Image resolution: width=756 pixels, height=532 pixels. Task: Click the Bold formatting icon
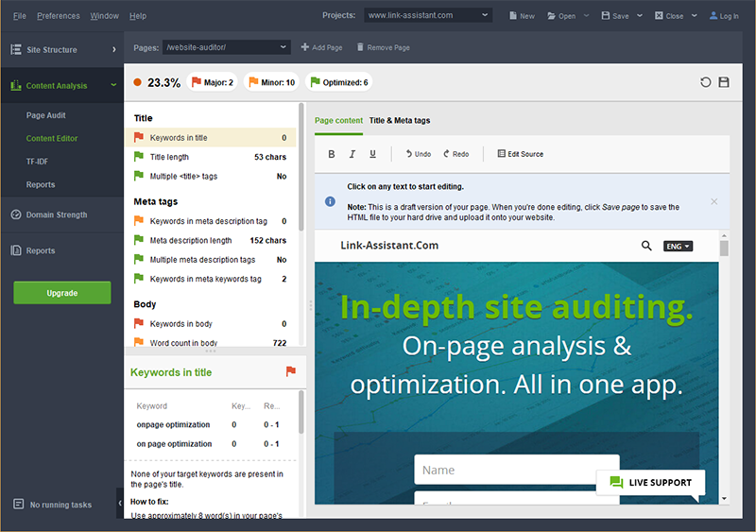[332, 154]
